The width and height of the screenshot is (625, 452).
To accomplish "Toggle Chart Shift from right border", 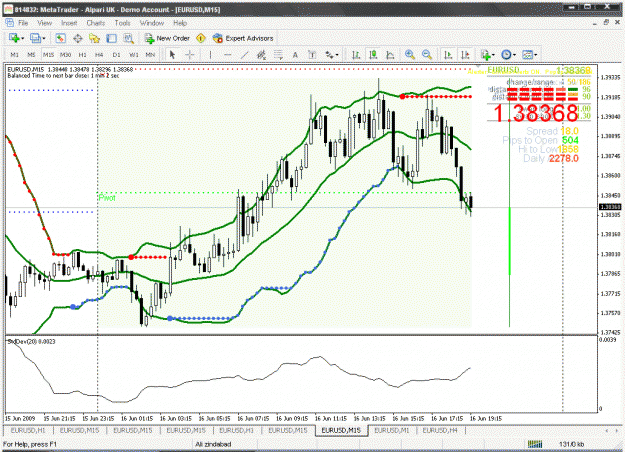I will tap(465, 55).
